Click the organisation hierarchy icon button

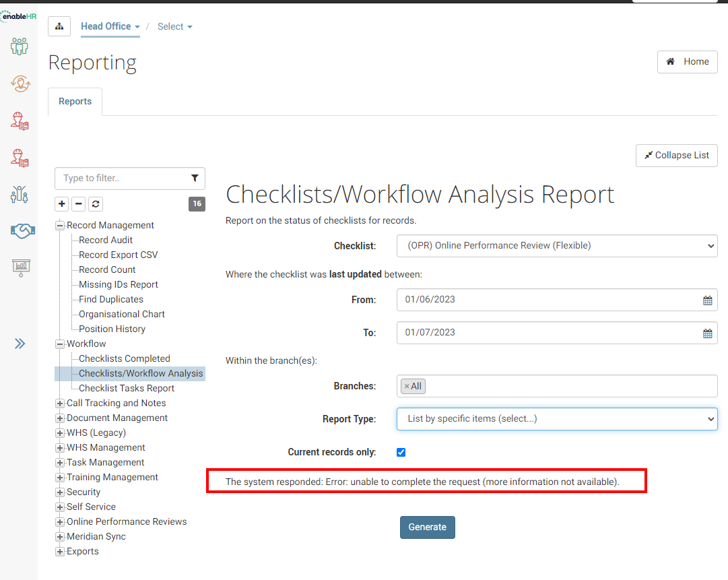(59, 26)
